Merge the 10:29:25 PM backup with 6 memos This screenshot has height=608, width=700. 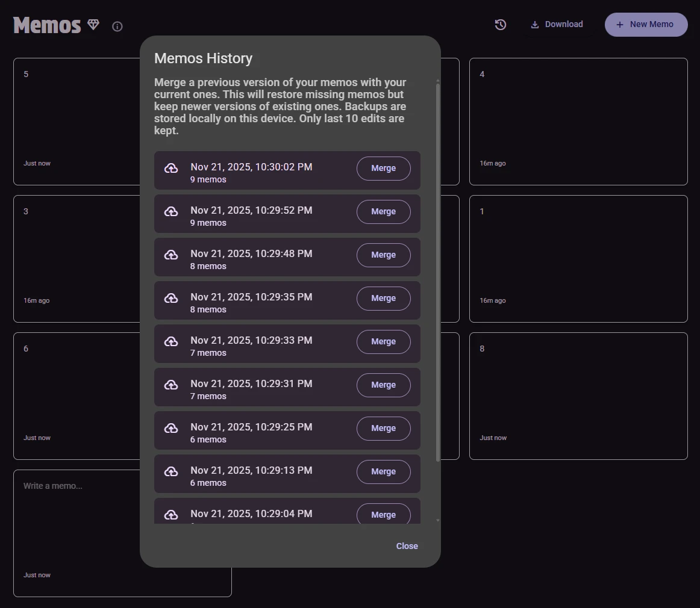[383, 429]
